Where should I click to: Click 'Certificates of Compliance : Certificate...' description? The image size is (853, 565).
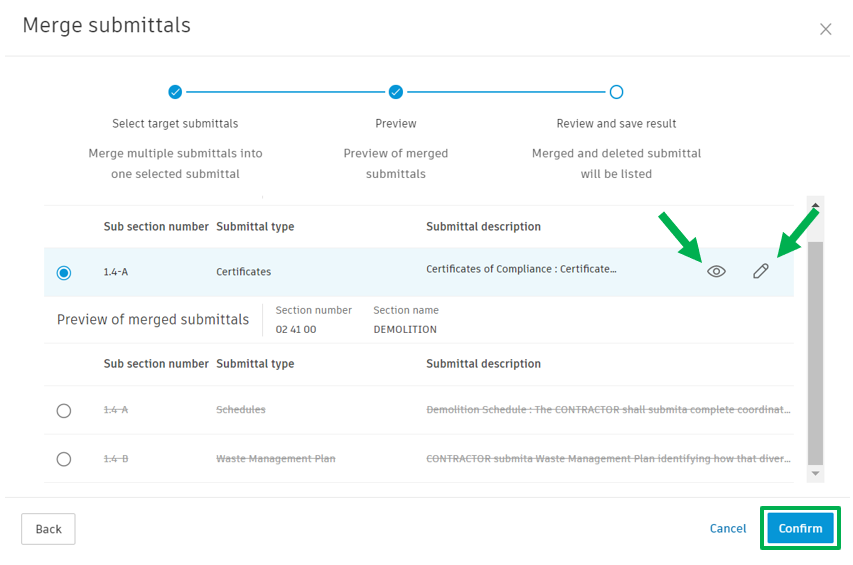pyautogui.click(x=521, y=269)
